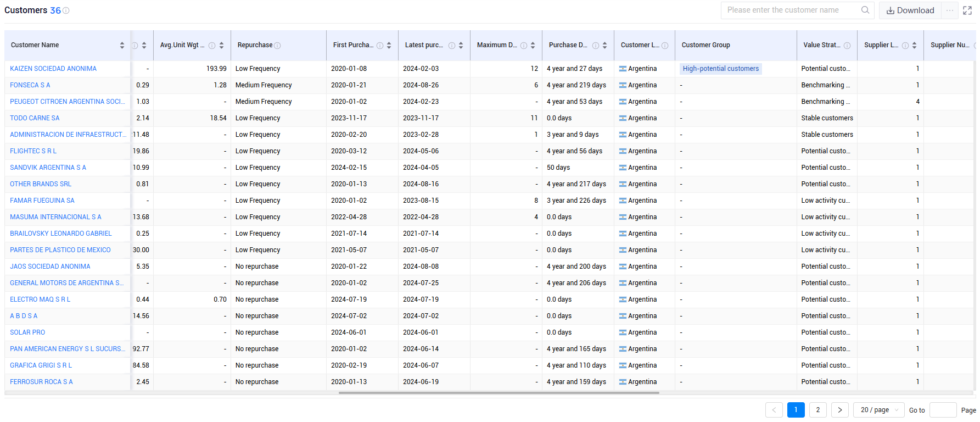Click 2023-11-17 first purchase of TODO CARNE SA
This screenshot has width=980, height=422.
click(x=349, y=118)
